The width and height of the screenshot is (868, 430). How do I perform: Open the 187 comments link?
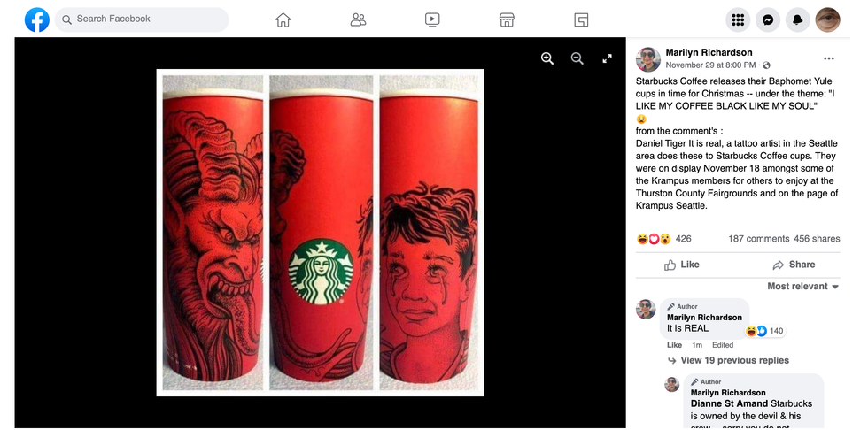point(758,239)
